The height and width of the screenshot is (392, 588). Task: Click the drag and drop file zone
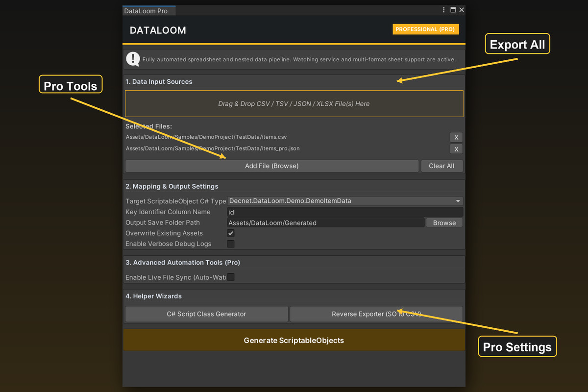[294, 103]
